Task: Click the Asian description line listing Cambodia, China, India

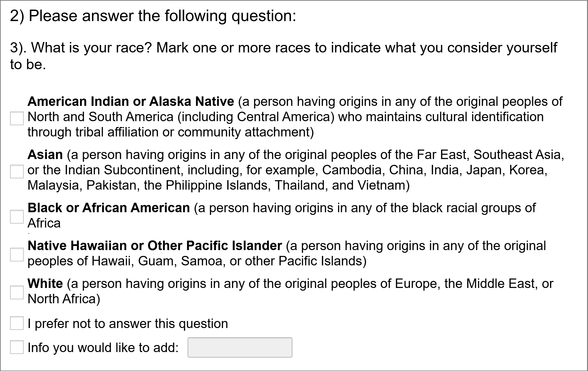Action: click(287, 170)
